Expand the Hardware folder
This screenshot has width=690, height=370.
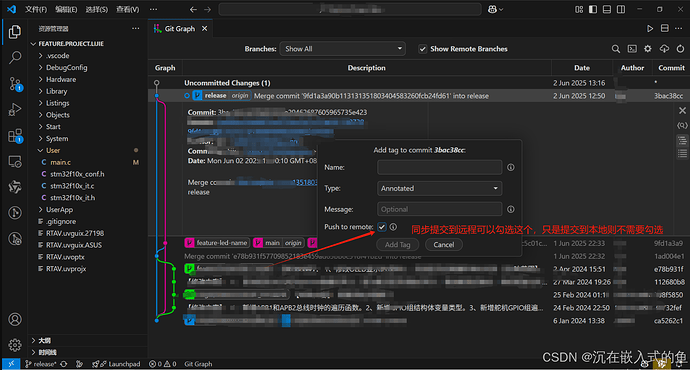coord(61,79)
